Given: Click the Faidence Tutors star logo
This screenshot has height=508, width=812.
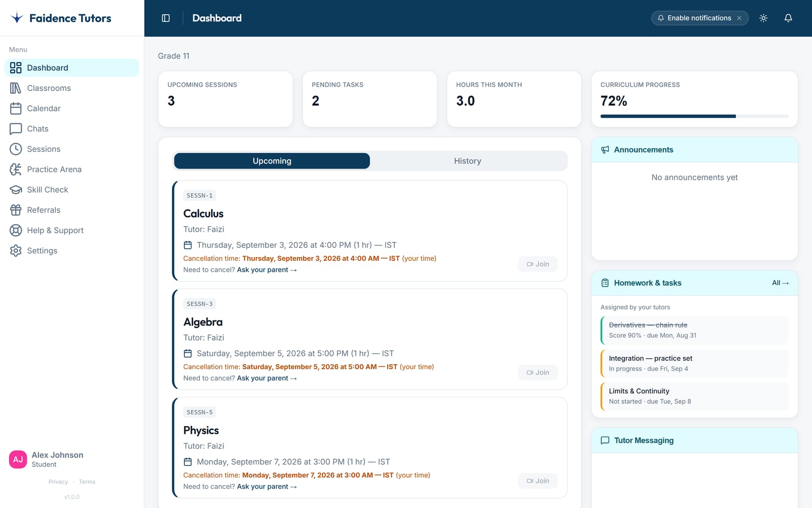Looking at the screenshot, I should 17,18.
